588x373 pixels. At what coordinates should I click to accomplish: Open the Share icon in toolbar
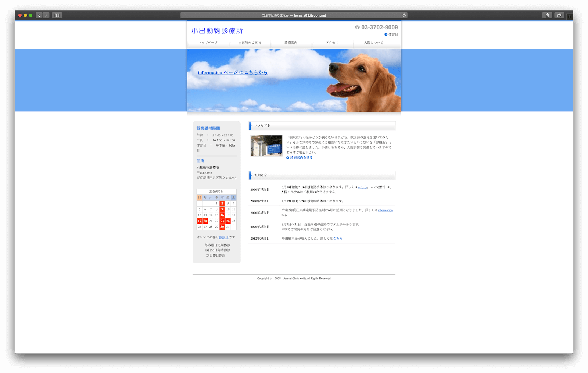pyautogui.click(x=547, y=15)
